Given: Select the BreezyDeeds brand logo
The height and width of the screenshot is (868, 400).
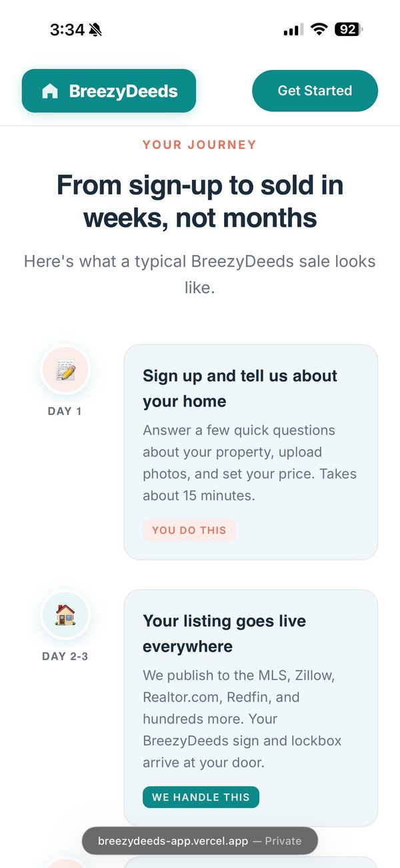Looking at the screenshot, I should [x=109, y=91].
